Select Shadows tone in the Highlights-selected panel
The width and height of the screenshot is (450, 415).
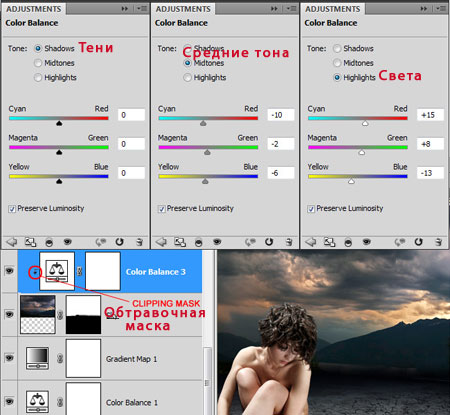point(337,48)
